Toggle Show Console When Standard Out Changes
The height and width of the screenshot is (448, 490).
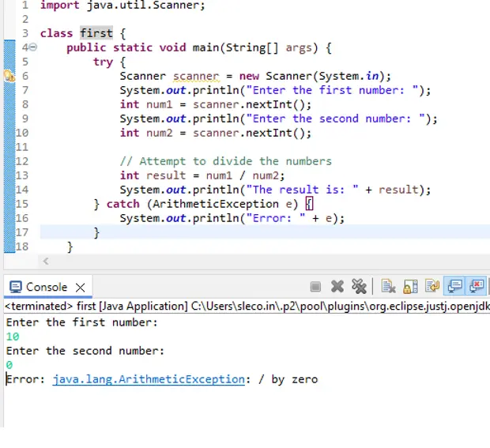[x=454, y=285]
